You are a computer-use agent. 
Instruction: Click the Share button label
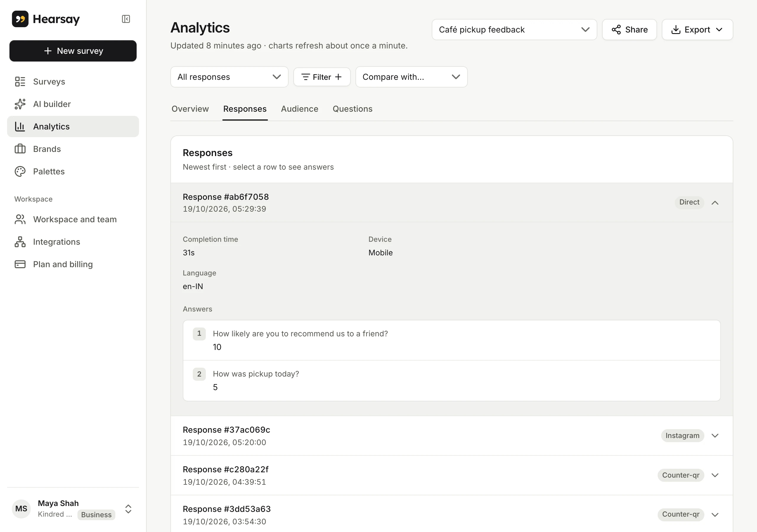(636, 30)
